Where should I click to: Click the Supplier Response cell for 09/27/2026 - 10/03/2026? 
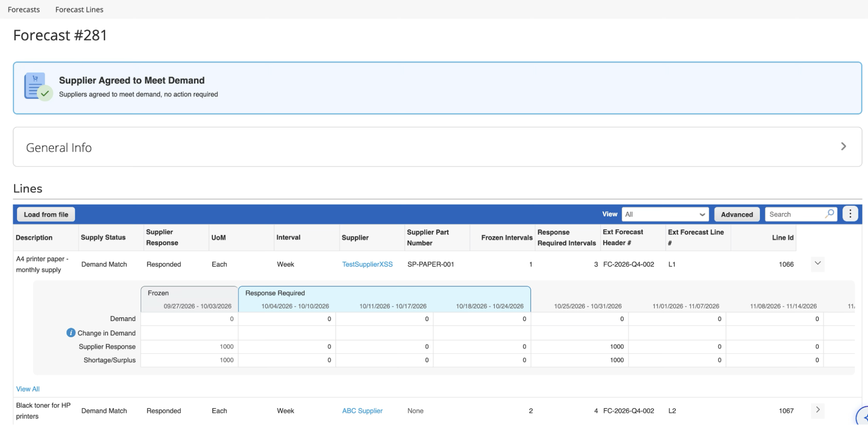point(189,346)
